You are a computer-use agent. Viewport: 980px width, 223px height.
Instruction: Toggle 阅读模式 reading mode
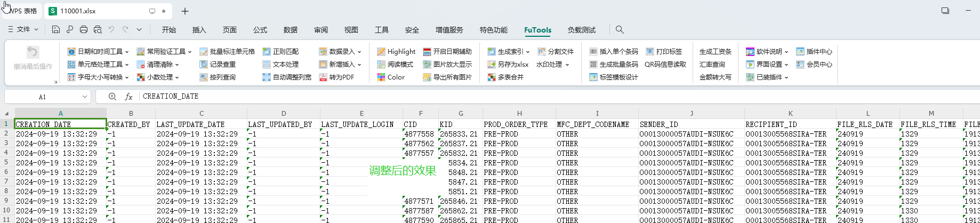[395, 65]
